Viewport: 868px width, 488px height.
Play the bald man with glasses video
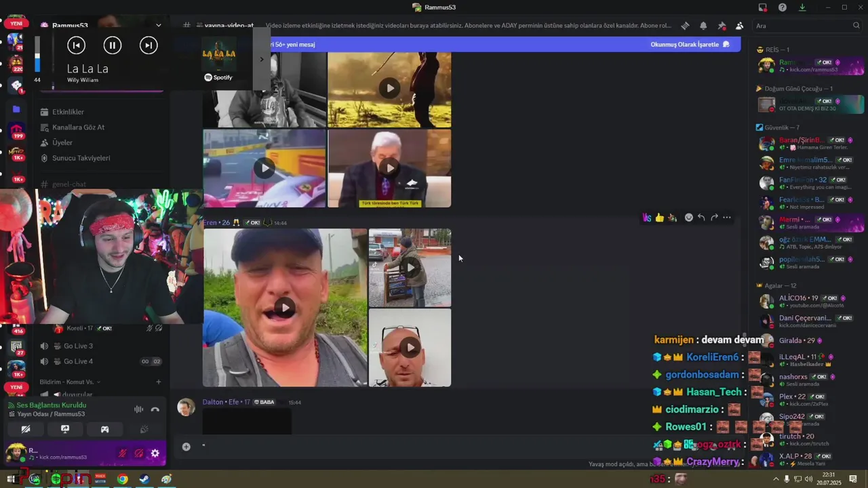coord(410,348)
